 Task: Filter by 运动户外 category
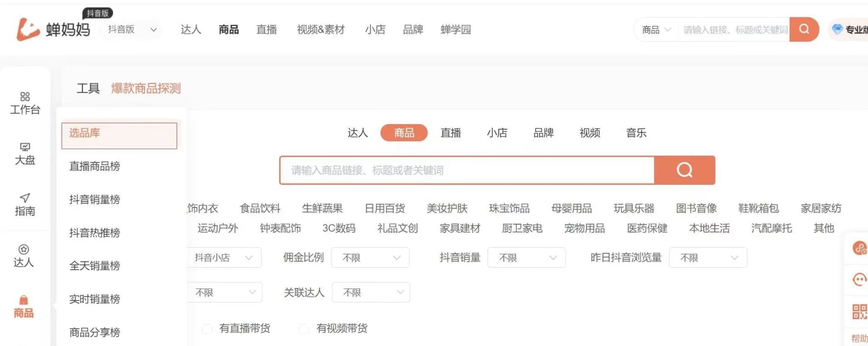click(x=217, y=228)
